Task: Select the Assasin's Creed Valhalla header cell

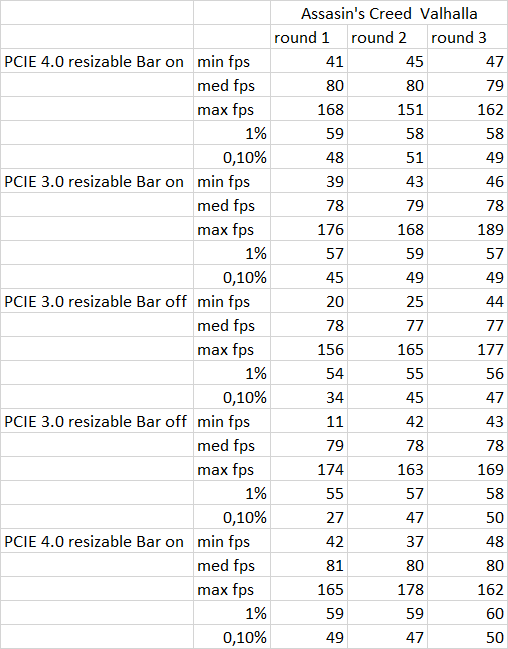Action: pyautogui.click(x=389, y=13)
